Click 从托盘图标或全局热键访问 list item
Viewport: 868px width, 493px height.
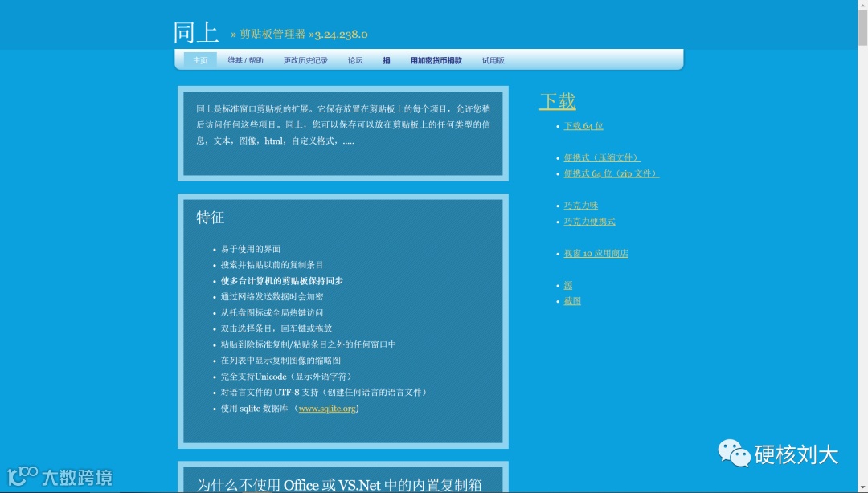click(272, 312)
